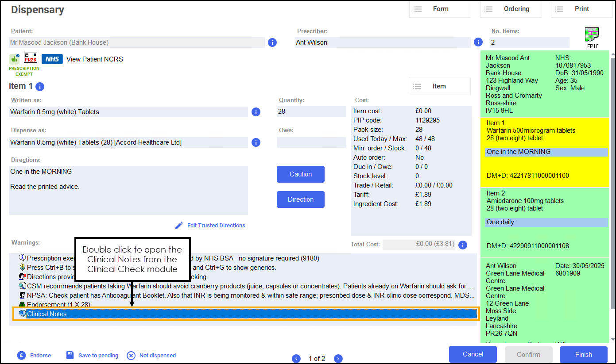Click the Prescription Exempt thumbs-up icon
Viewport: 616px width, 364px height.
pos(14,59)
